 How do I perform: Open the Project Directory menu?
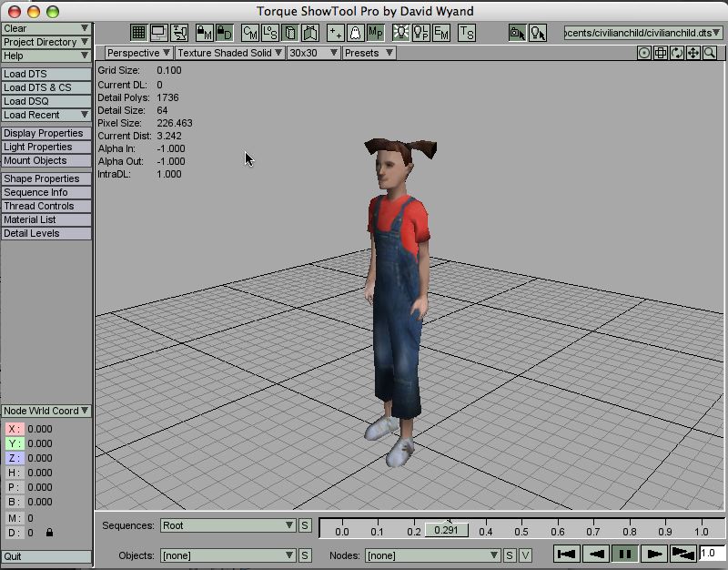pyautogui.click(x=45, y=42)
